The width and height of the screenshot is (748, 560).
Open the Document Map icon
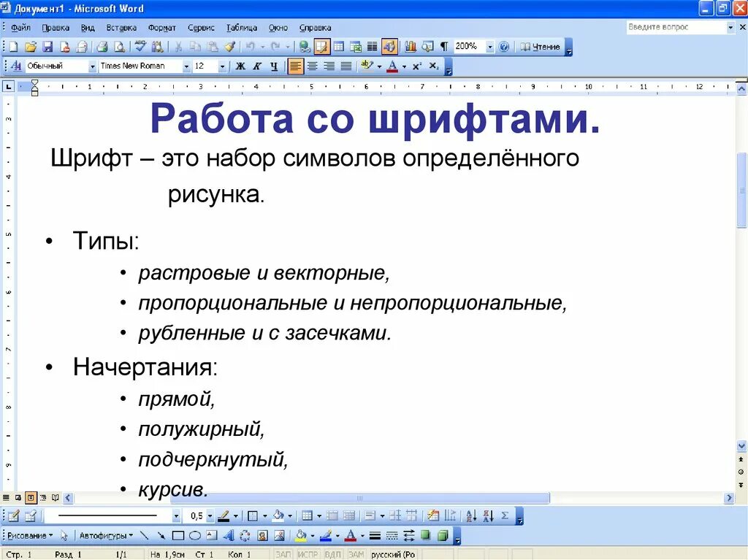(x=427, y=47)
